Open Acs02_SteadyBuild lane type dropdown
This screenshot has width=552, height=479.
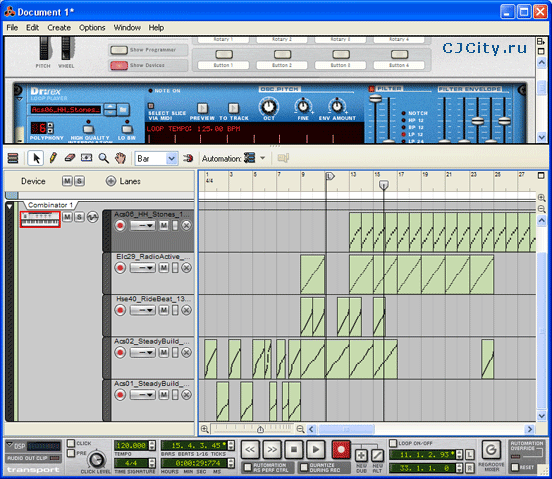143,352
